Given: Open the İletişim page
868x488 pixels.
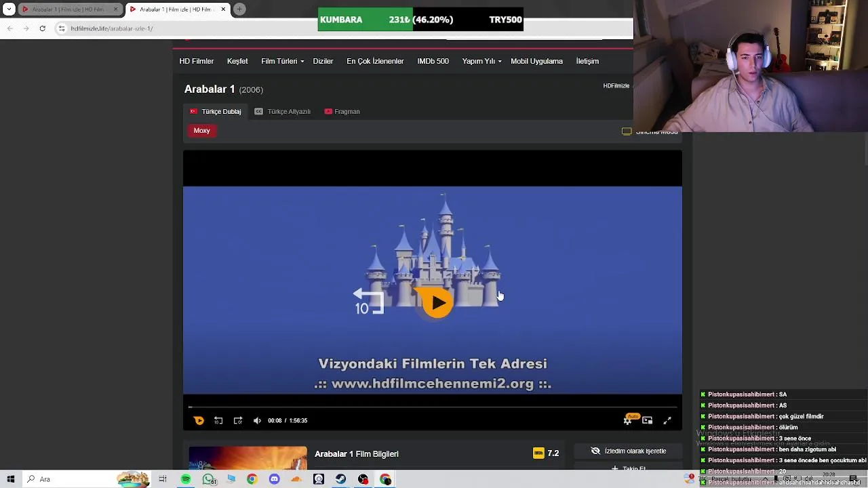Looking at the screenshot, I should click(587, 61).
